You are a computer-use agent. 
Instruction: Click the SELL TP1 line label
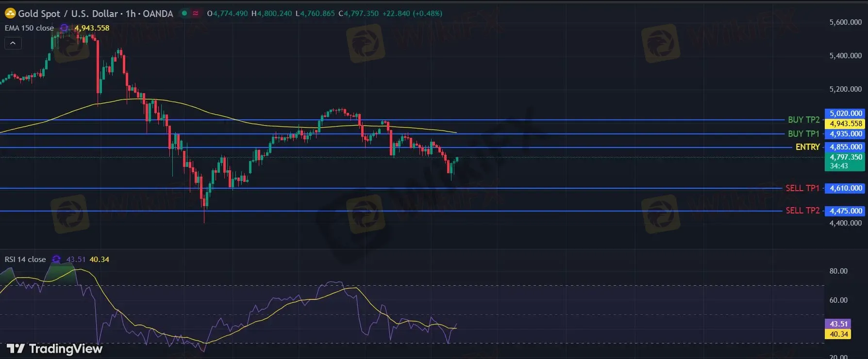(802, 188)
